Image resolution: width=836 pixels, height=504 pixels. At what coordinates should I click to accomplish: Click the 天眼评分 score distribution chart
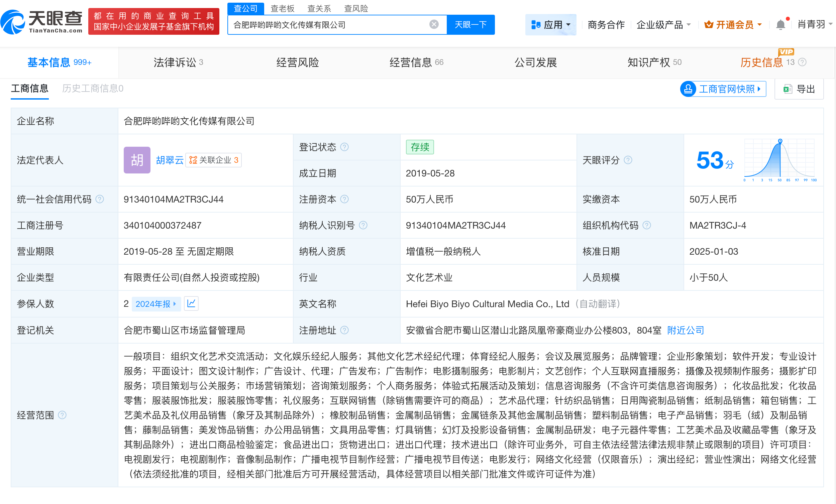[779, 159]
